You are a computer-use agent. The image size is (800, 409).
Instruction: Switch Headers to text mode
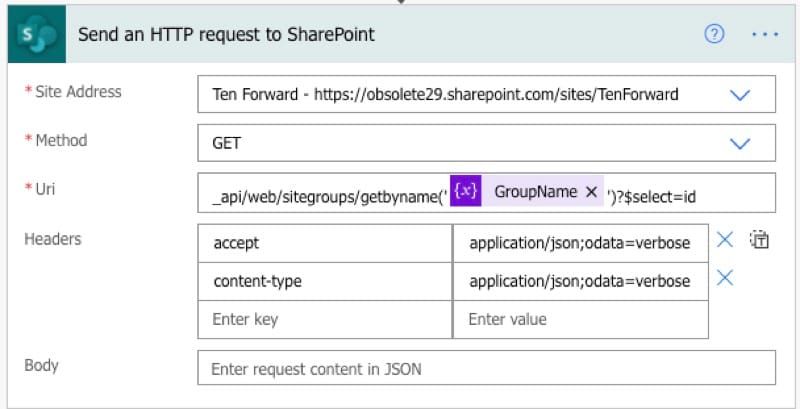[760, 240]
